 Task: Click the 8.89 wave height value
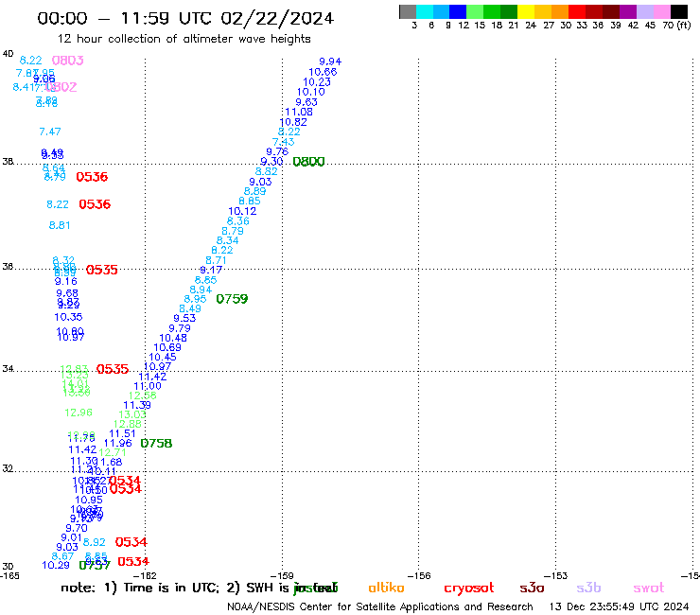click(x=254, y=191)
